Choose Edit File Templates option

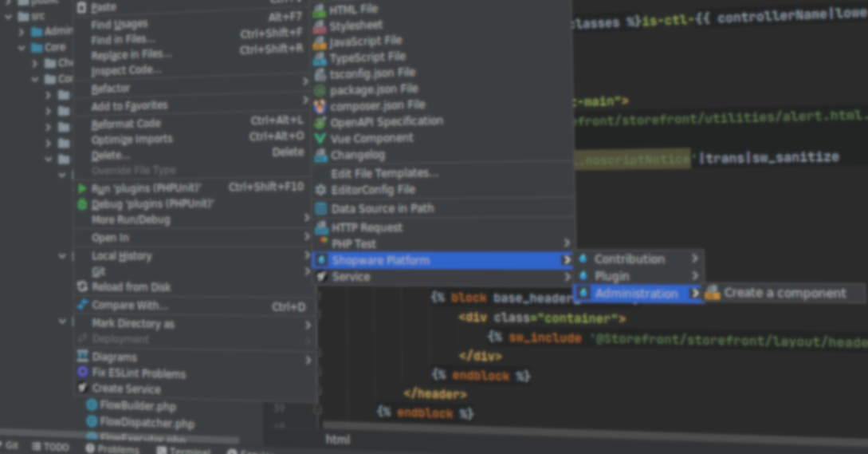(x=384, y=173)
